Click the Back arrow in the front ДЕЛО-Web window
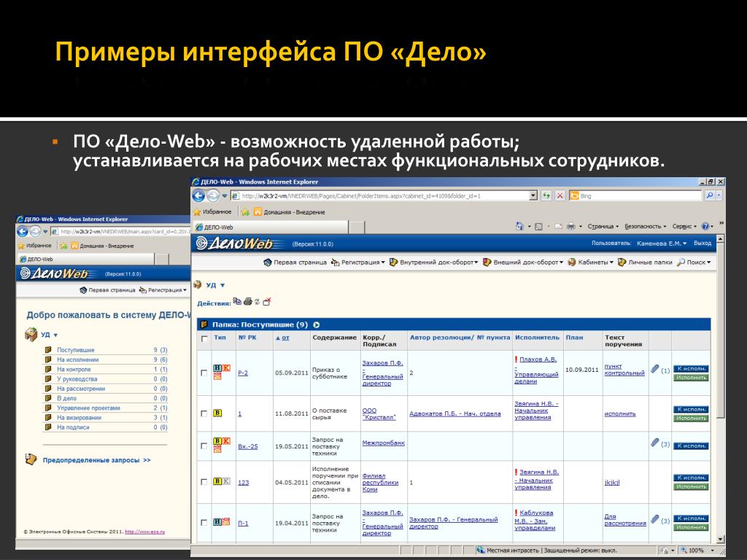This screenshot has height=560, width=747. point(198,195)
